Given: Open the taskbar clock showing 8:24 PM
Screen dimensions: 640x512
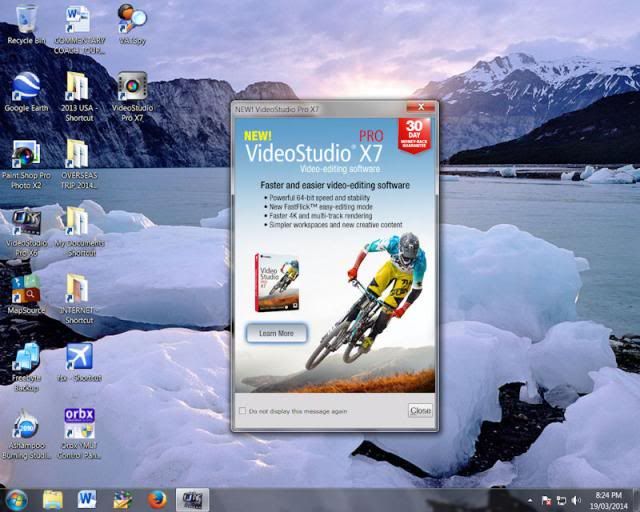Looking at the screenshot, I should pos(608,501).
